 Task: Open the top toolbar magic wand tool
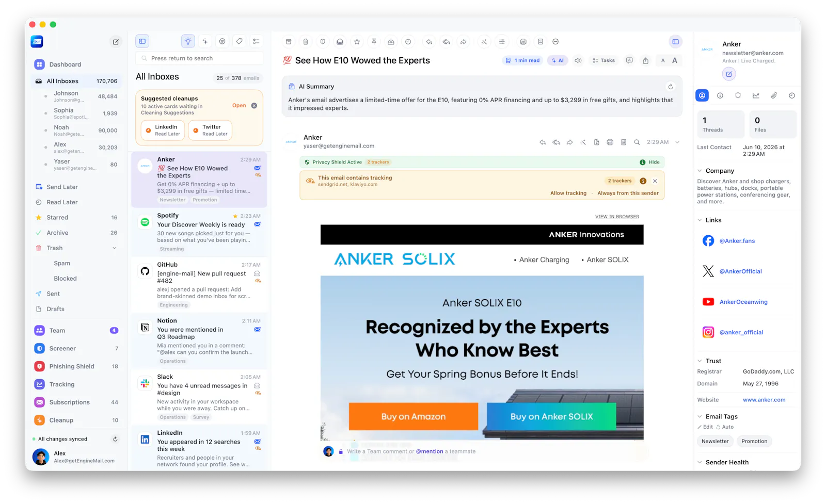(x=484, y=42)
